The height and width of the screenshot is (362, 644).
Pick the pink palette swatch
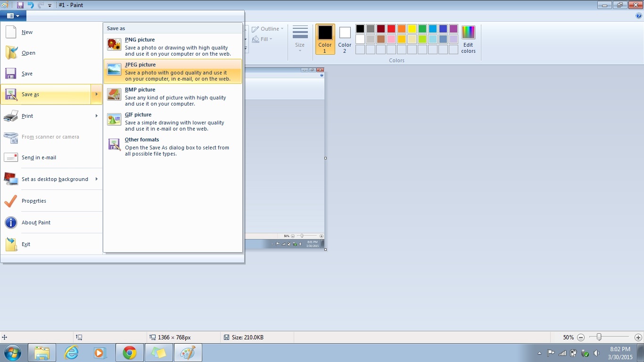click(x=391, y=40)
